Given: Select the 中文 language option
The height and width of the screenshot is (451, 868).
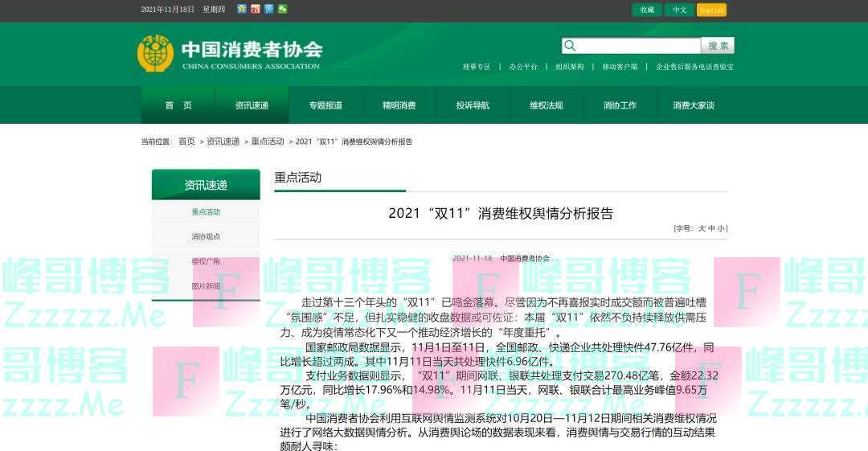Looking at the screenshot, I should pyautogui.click(x=679, y=10).
